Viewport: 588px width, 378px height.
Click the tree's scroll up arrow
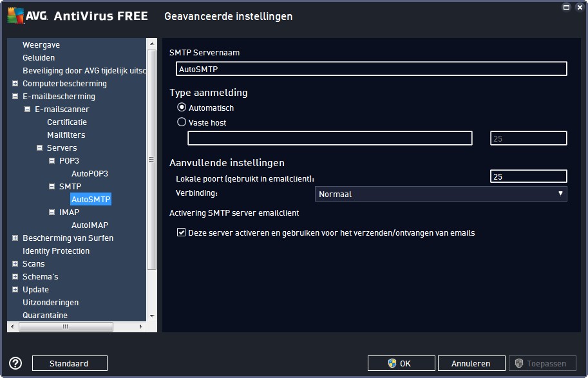pos(151,44)
